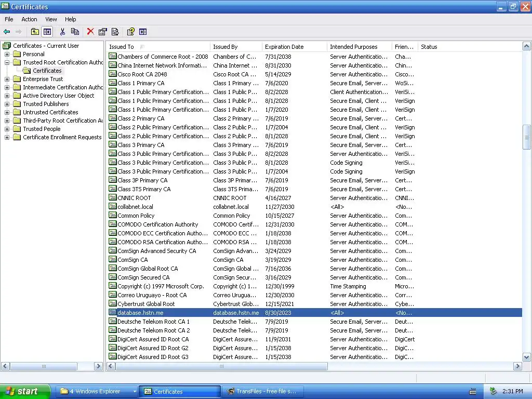Click horizontal scrollbar thumb of tree pane
The image size is (532, 399).
[44, 366]
